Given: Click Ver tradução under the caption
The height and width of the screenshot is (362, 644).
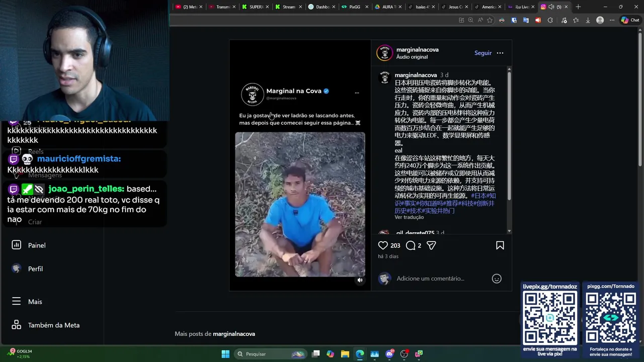Looking at the screenshot, I should (409, 217).
